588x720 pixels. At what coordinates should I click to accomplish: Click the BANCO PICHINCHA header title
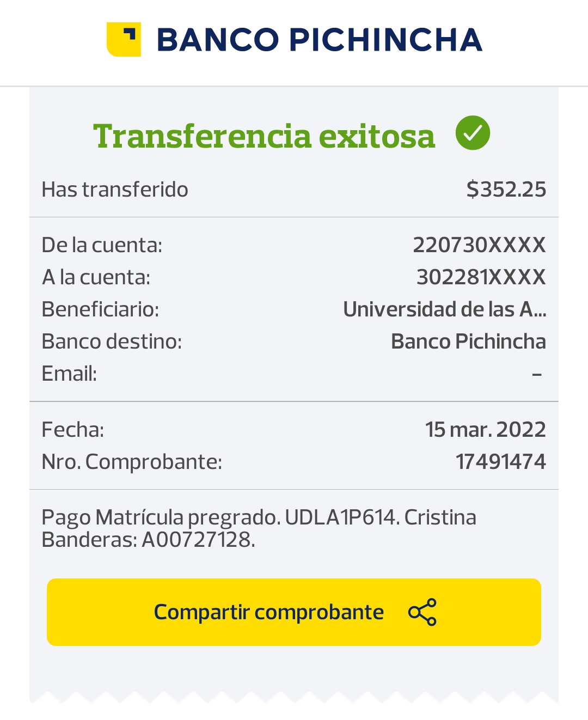point(320,40)
